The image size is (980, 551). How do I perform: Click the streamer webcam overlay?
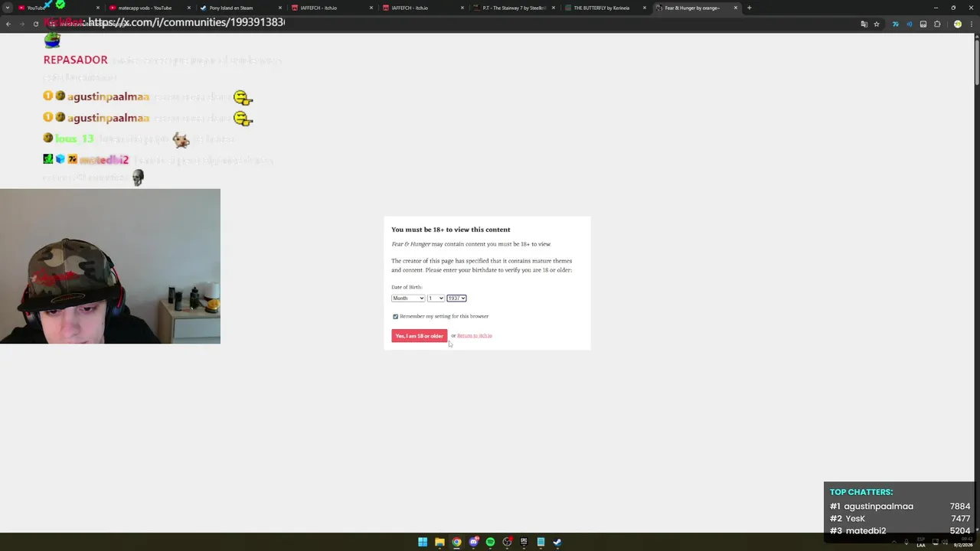tap(110, 266)
